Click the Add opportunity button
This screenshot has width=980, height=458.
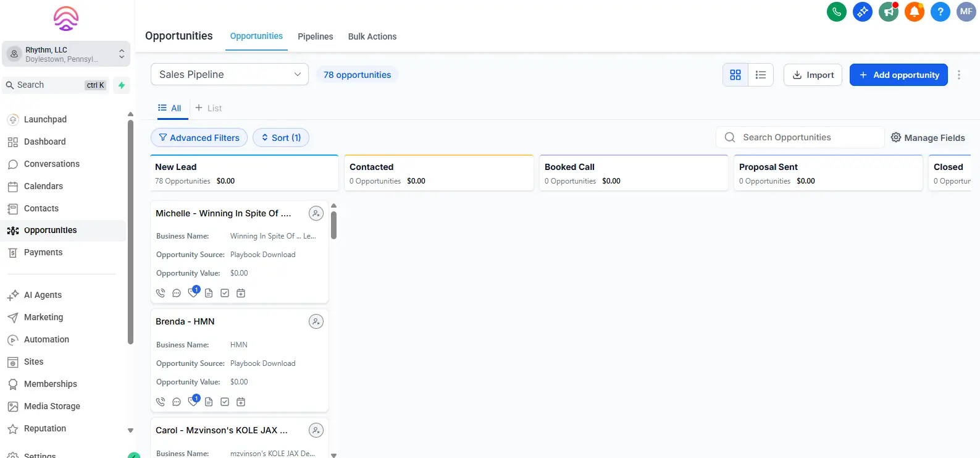tap(898, 75)
